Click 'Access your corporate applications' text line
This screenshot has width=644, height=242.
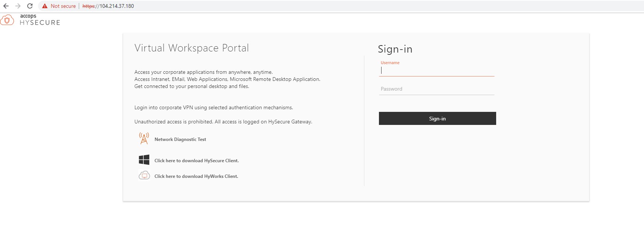pyautogui.click(x=203, y=72)
